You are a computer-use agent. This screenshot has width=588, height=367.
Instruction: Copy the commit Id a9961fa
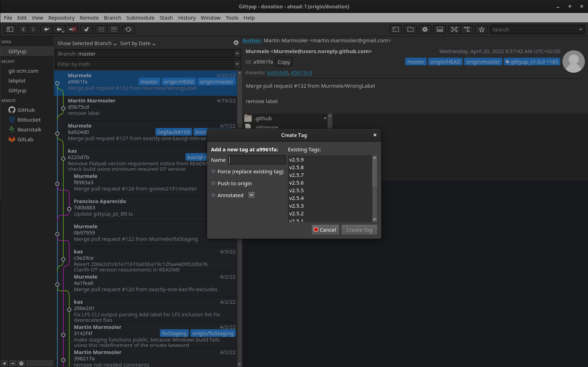click(284, 62)
